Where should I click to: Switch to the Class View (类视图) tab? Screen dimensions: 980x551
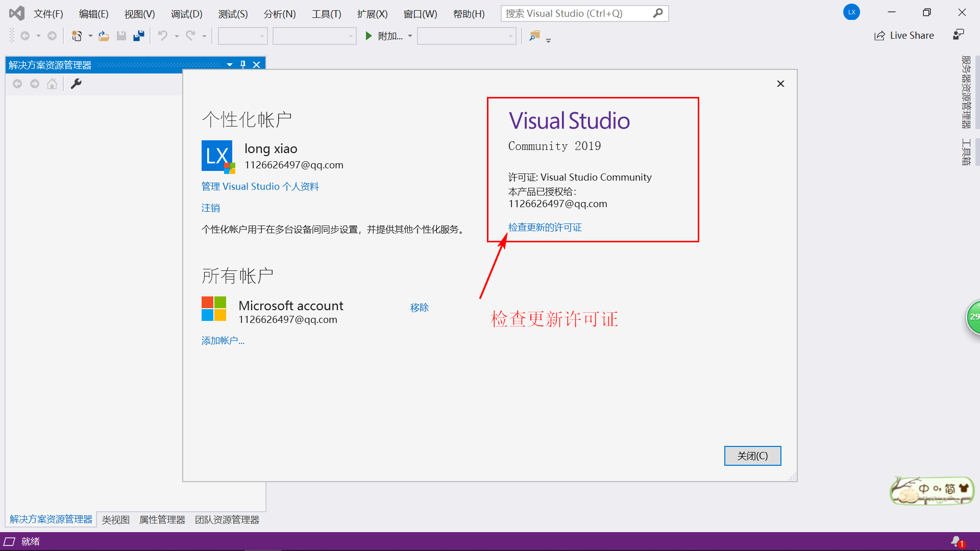pyautogui.click(x=115, y=519)
